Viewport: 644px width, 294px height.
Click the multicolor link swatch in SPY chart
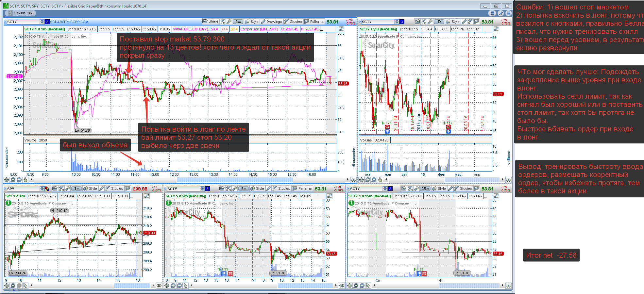(x=47, y=189)
